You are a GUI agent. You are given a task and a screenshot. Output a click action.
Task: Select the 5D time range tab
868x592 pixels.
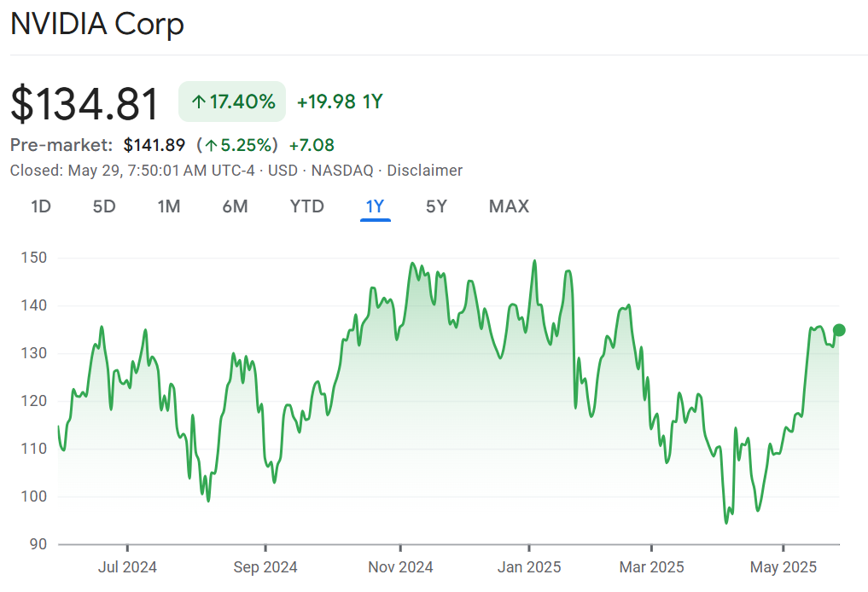[x=104, y=206]
